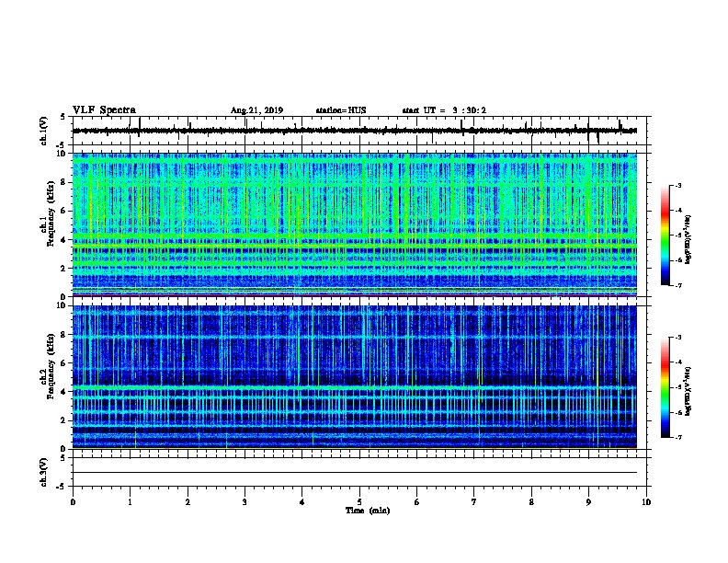The height and width of the screenshot is (563, 728).
Task: Click the ch.2 color scale bar
Action: click(665, 387)
